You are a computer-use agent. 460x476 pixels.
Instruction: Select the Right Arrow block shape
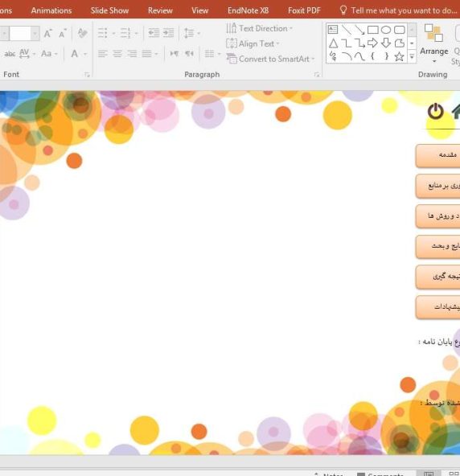click(x=372, y=43)
